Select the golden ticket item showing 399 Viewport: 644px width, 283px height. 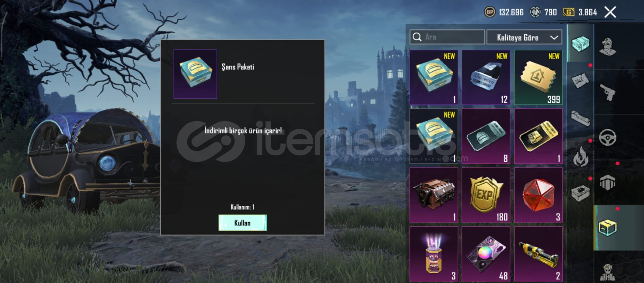click(x=538, y=78)
